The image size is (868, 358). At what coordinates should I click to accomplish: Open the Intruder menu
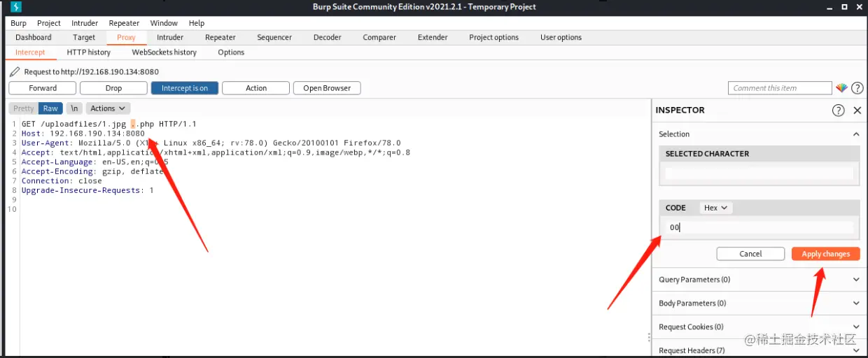(x=85, y=23)
